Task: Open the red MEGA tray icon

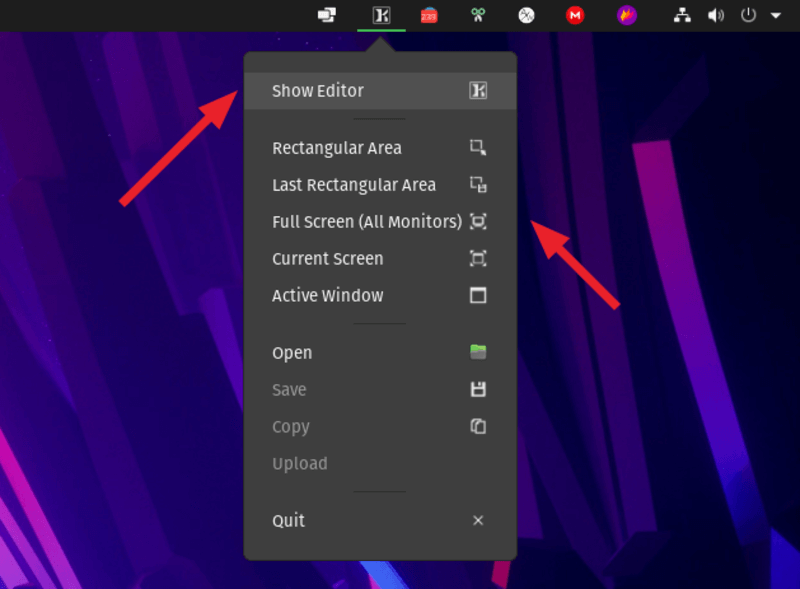Action: [575, 15]
